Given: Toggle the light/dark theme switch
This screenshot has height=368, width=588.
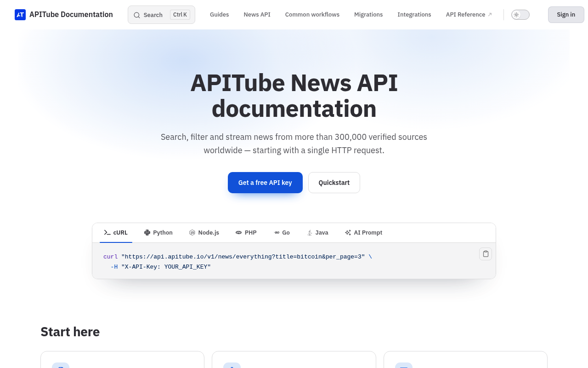Looking at the screenshot, I should pyautogui.click(x=520, y=15).
